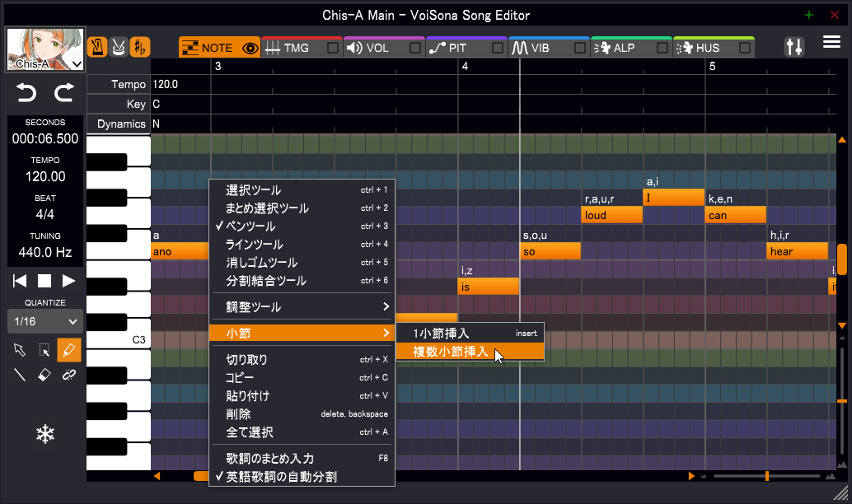This screenshot has height=504, width=852.
Task: Click the snowflake freeze icon
Action: tap(45, 434)
